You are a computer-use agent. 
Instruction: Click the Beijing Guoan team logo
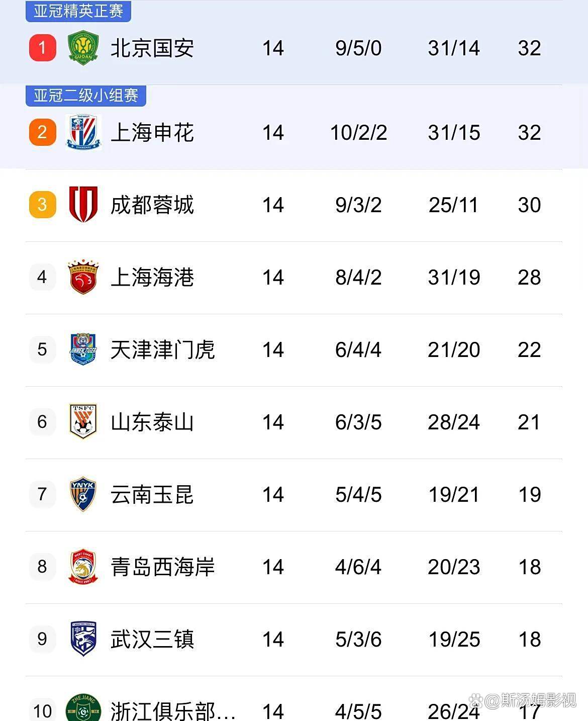83,48
